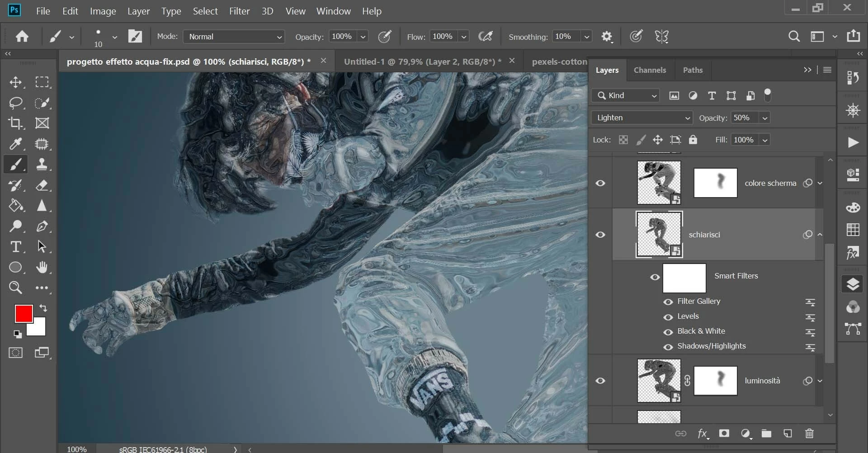
Task: Toggle visibility of the Filter Gallery smart filter
Action: pyautogui.click(x=668, y=302)
